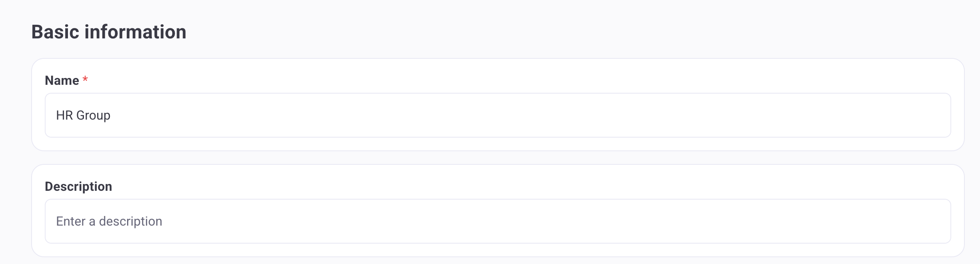Click the gray gap between the two cards

point(498,158)
